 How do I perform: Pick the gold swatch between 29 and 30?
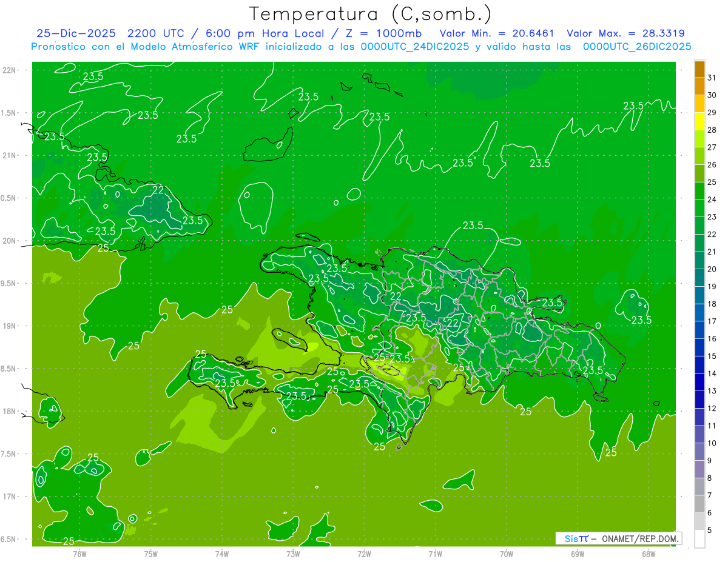click(700, 104)
